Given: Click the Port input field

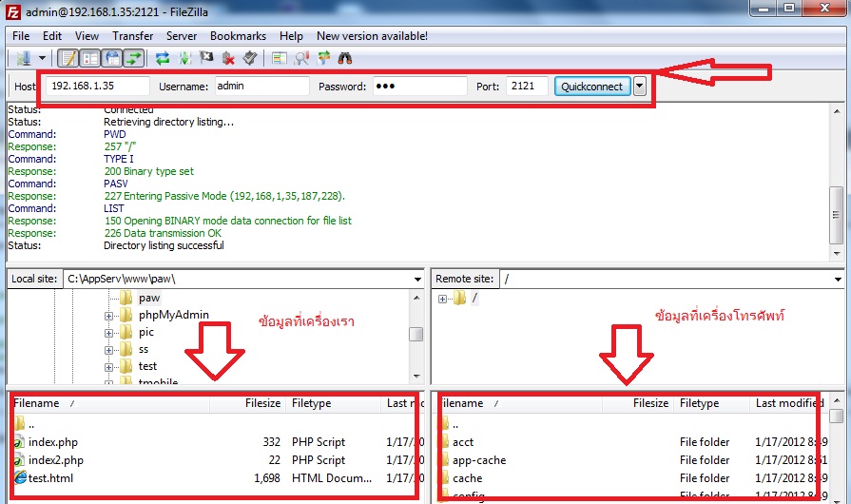Looking at the screenshot, I should tap(527, 86).
